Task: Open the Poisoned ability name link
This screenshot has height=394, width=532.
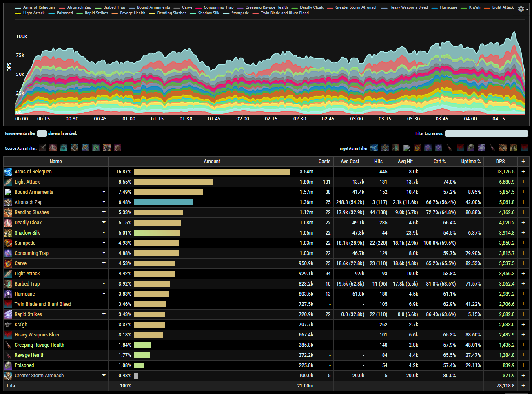Action: click(x=24, y=365)
